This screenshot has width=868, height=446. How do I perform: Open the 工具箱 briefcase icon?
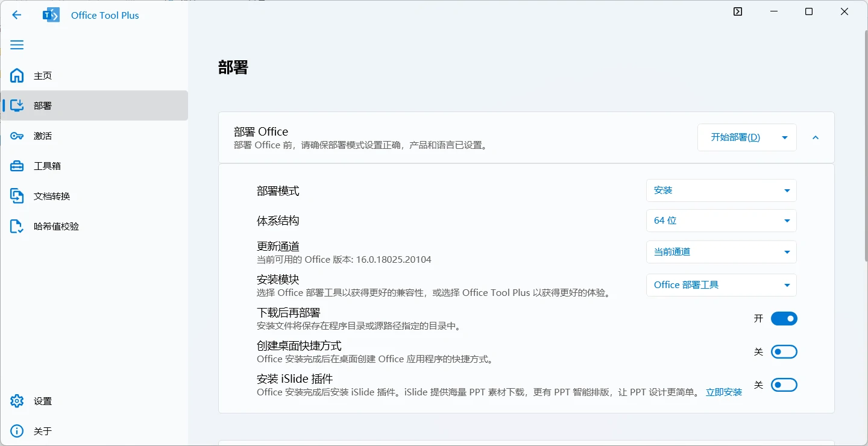point(17,166)
